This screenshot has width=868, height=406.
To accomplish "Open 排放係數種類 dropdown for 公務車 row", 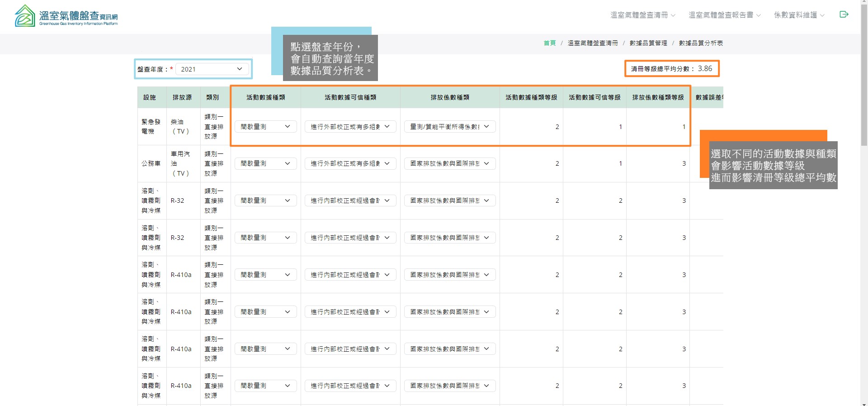I will [x=449, y=163].
